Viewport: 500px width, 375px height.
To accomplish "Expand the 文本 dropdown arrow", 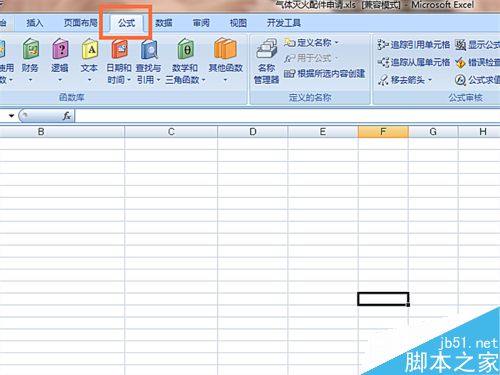I will coord(89,80).
